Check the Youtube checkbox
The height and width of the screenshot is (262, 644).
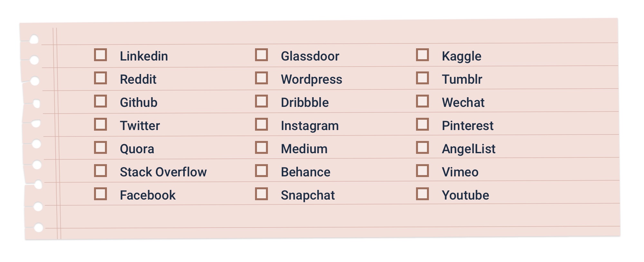422,194
